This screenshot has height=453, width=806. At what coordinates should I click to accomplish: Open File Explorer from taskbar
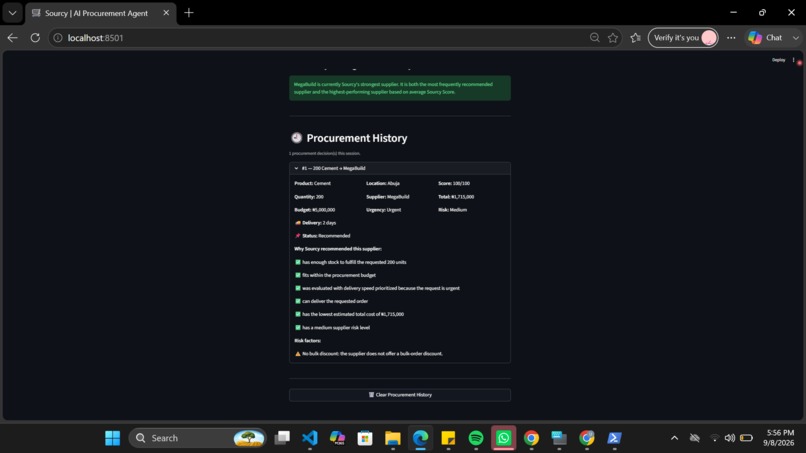[x=393, y=438]
